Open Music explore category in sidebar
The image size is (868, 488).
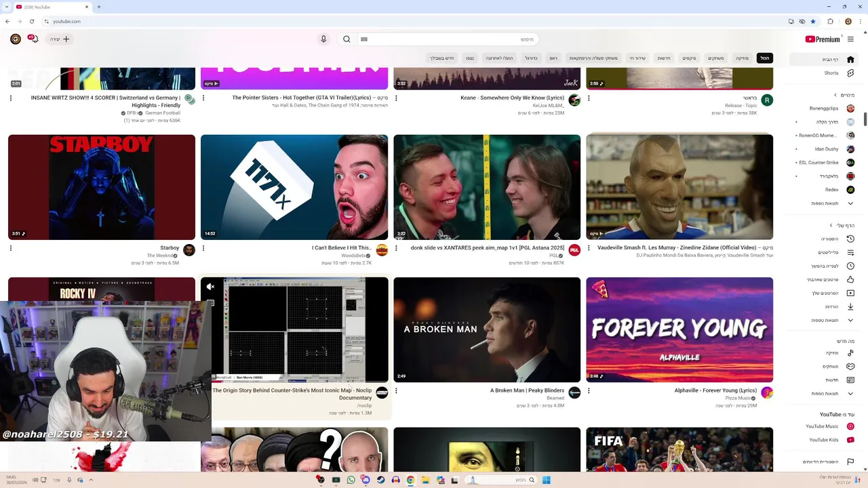coord(824,353)
